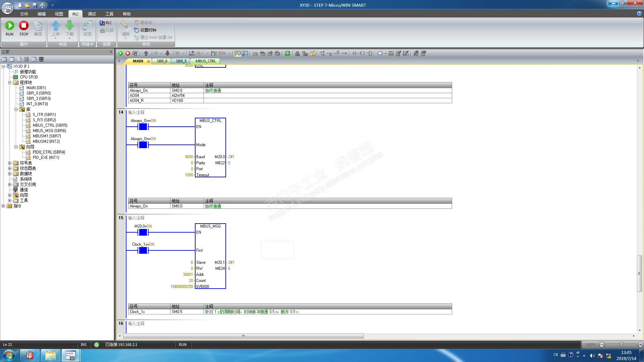Image resolution: width=644 pixels, height=362 pixels.
Task: Insert a coil using the editor toolbar
Action: click(x=362, y=53)
